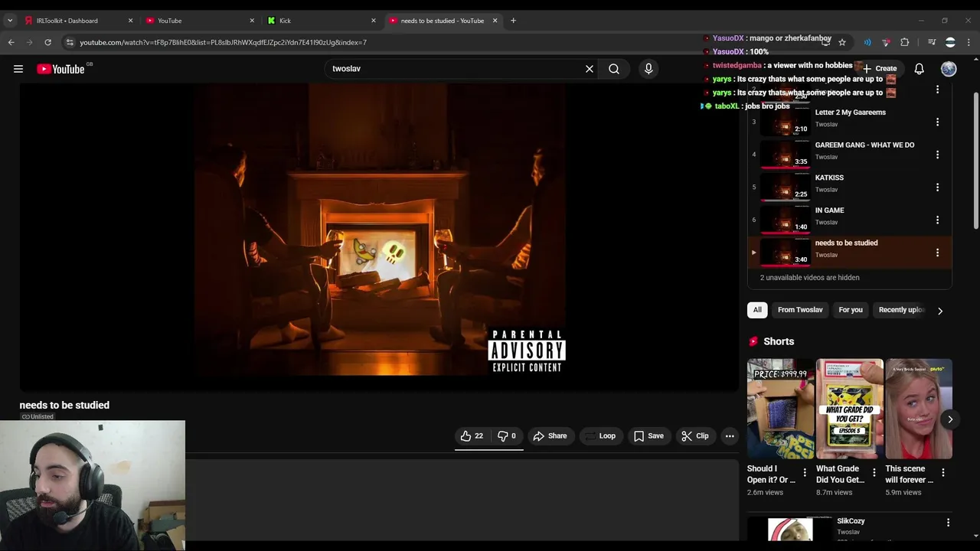
Task: Close the needs to be studied tab
Action: 495,21
